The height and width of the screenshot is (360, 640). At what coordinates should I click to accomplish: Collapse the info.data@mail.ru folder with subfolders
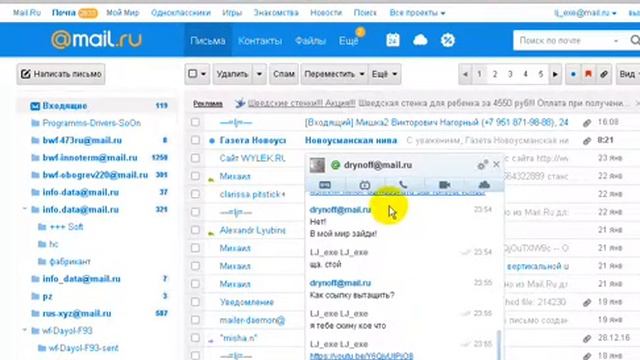[x=24, y=209]
